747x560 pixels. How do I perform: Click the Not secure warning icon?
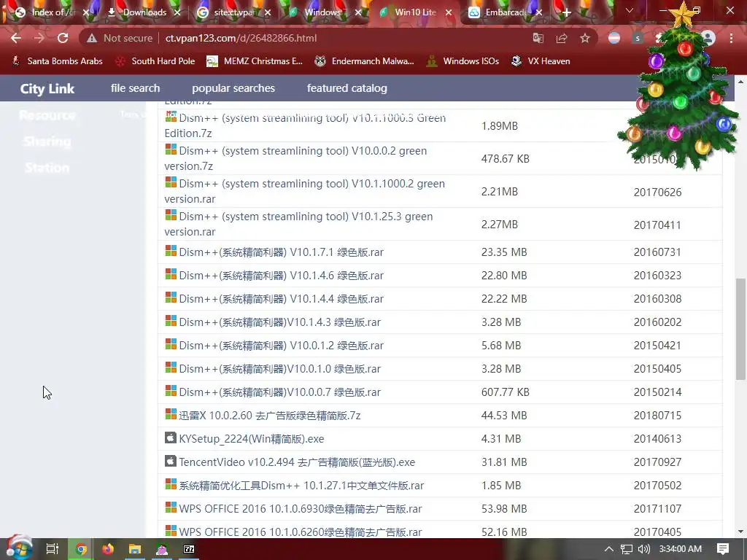tap(91, 38)
